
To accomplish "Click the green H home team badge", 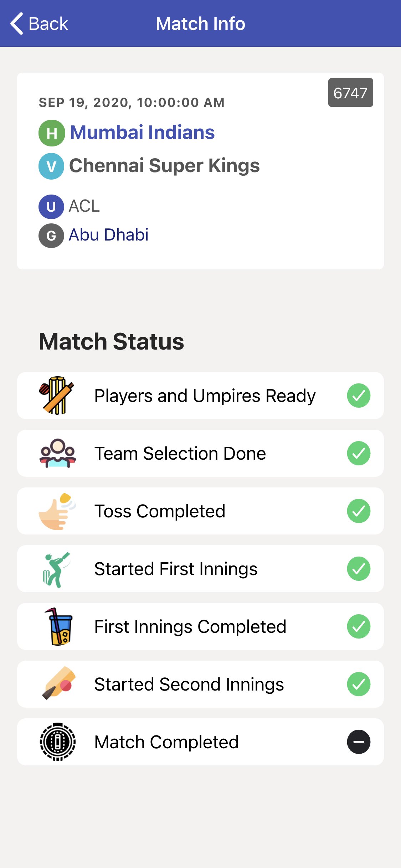I will [x=52, y=133].
